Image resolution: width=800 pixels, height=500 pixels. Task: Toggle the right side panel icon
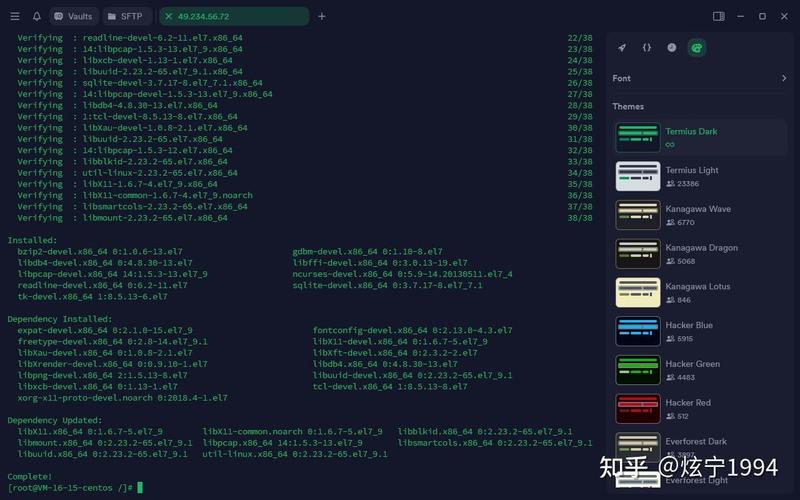click(x=718, y=16)
